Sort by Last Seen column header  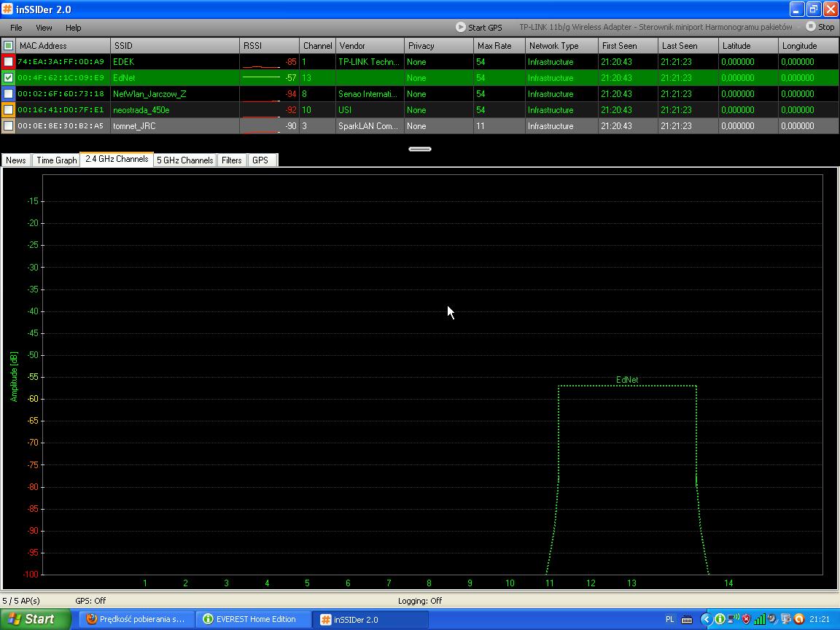pyautogui.click(x=688, y=45)
